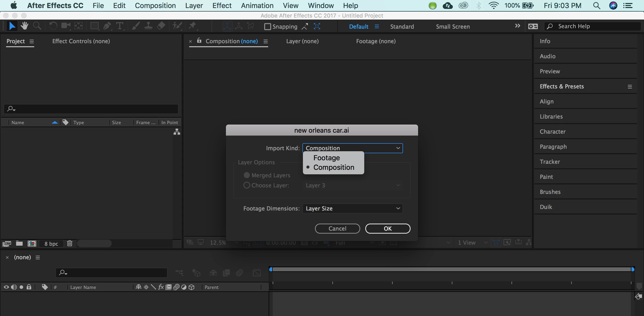Expand the workspace overflow chevrons
Viewport: 644px width, 316px height.
point(517,26)
